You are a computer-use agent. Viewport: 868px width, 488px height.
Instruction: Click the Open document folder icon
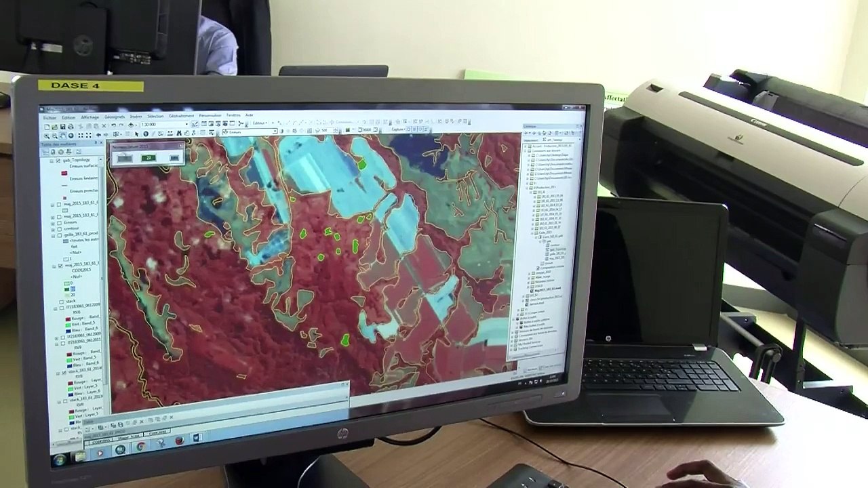(54, 127)
